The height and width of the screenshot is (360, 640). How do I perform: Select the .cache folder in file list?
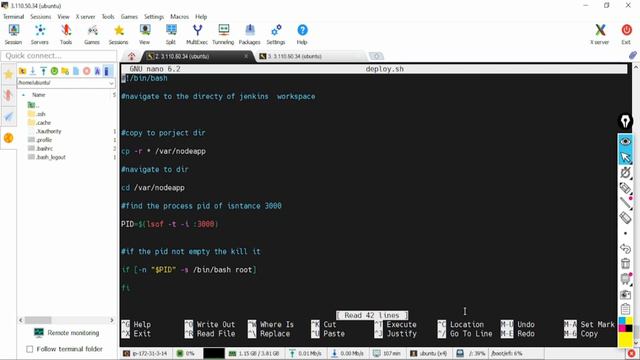point(40,122)
